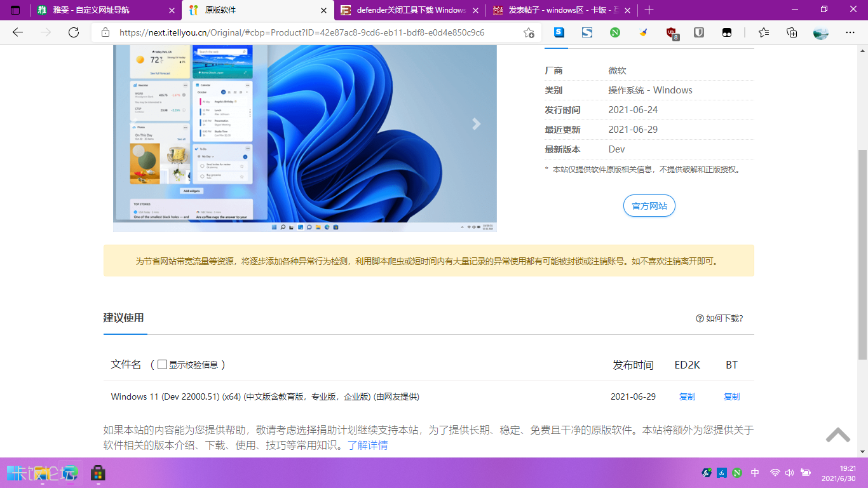Click the 操作系统 - Windows category value
Screen dimensions: 868x488
pos(650,90)
